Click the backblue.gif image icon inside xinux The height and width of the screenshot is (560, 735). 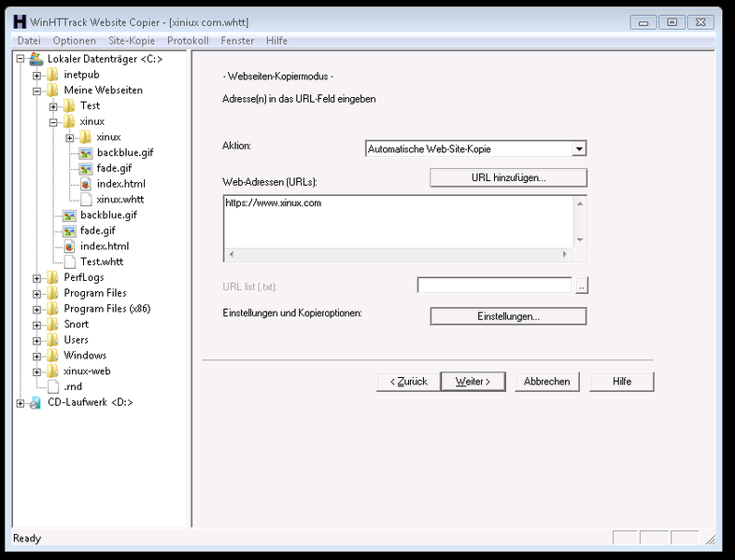point(86,152)
